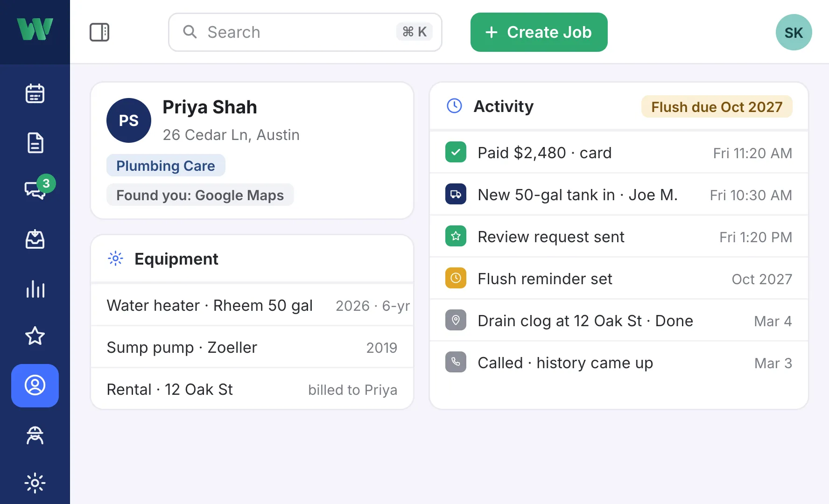Open the inbox tray in sidebar
This screenshot has width=829, height=504.
(x=35, y=239)
